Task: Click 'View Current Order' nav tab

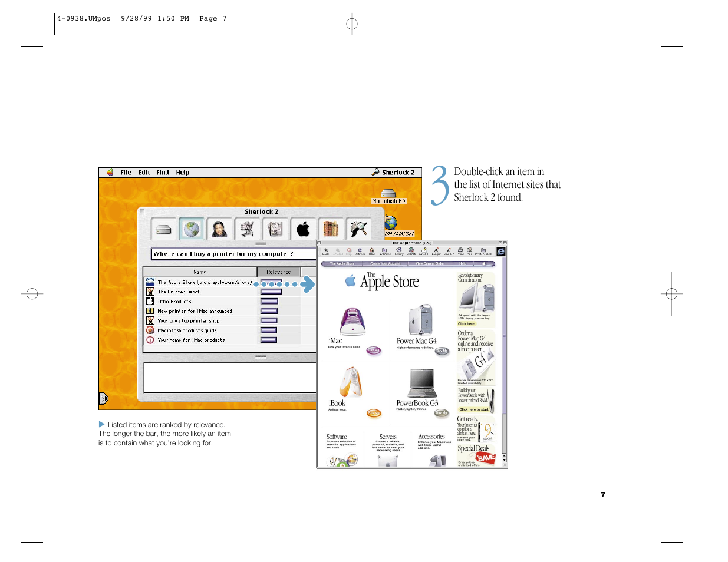Action: point(430,264)
